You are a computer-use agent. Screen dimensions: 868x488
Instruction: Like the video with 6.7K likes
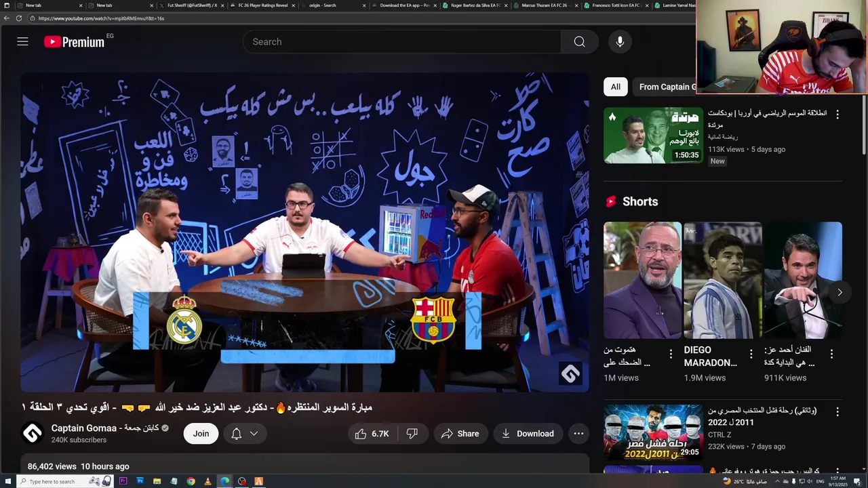pyautogui.click(x=372, y=434)
